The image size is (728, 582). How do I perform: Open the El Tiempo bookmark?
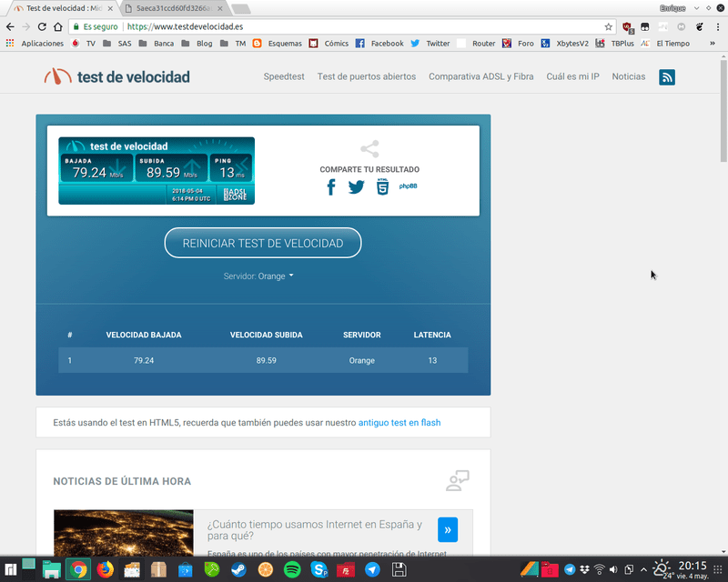[665, 43]
